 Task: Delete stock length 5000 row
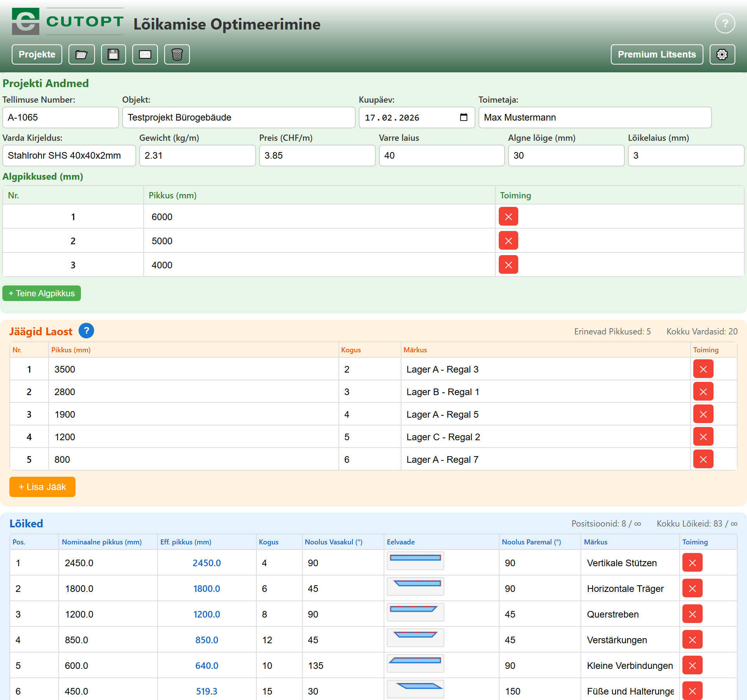pos(508,241)
